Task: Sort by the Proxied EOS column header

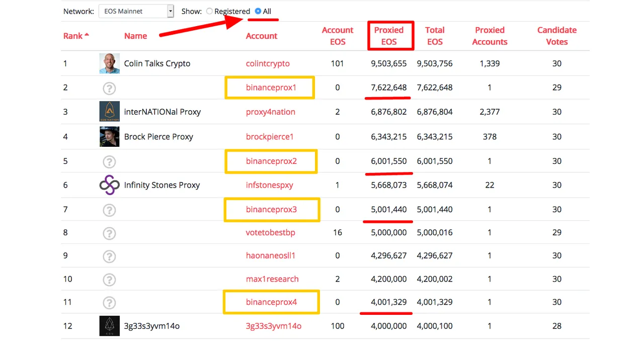Action: click(389, 36)
